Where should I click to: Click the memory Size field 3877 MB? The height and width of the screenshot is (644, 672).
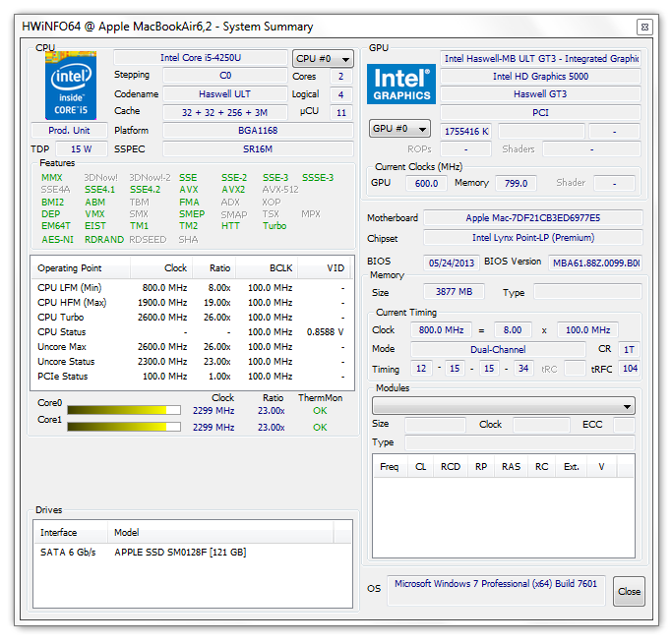[x=454, y=292]
